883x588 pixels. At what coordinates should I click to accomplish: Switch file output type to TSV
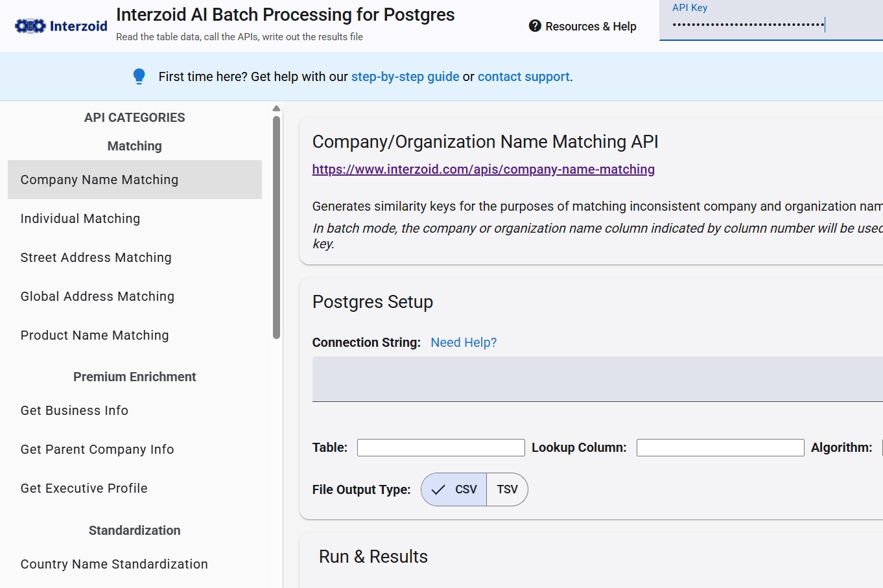pos(507,489)
